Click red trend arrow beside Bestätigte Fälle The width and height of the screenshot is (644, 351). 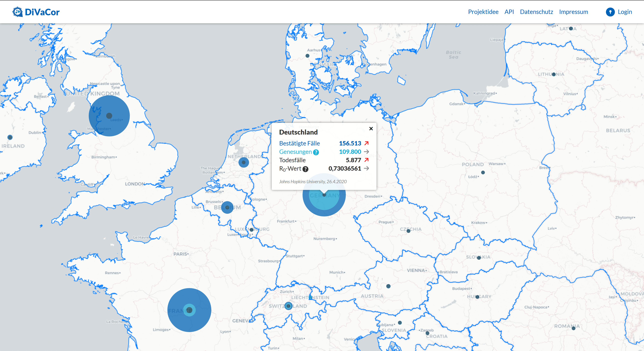coord(366,143)
